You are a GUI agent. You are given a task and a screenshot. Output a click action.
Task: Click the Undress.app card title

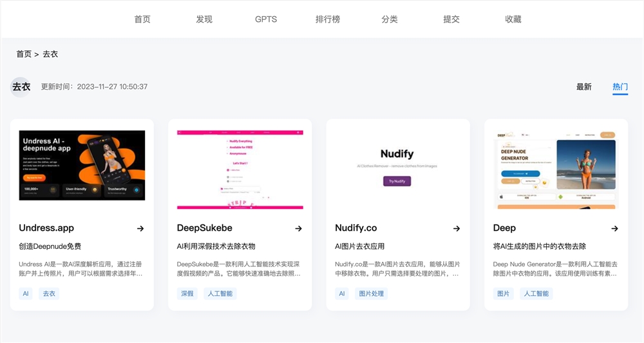point(46,228)
